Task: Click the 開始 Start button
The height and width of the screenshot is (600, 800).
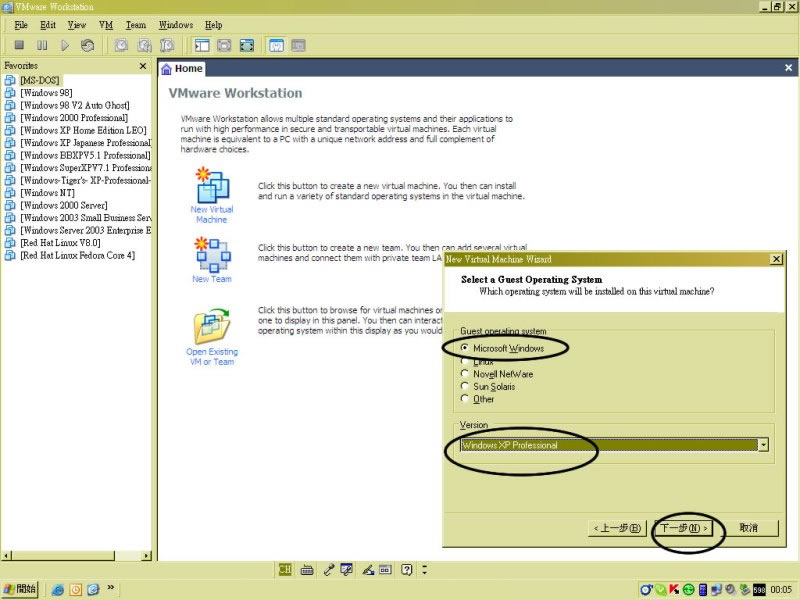Action: [20, 590]
